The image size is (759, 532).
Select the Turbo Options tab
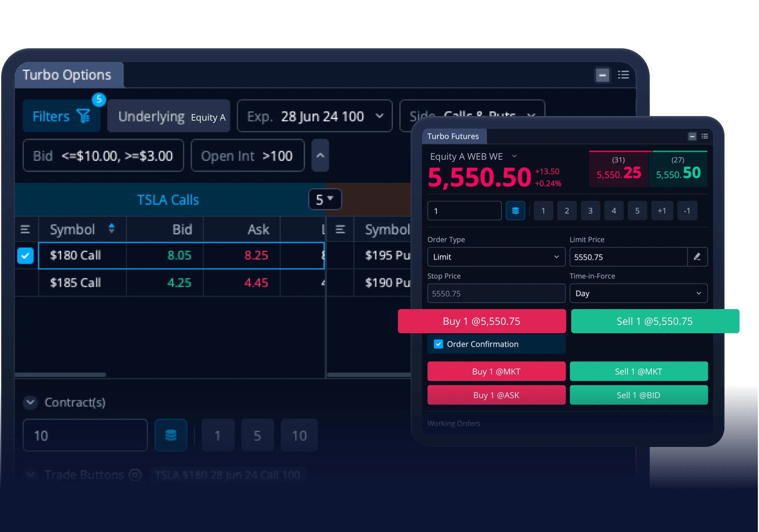click(67, 75)
